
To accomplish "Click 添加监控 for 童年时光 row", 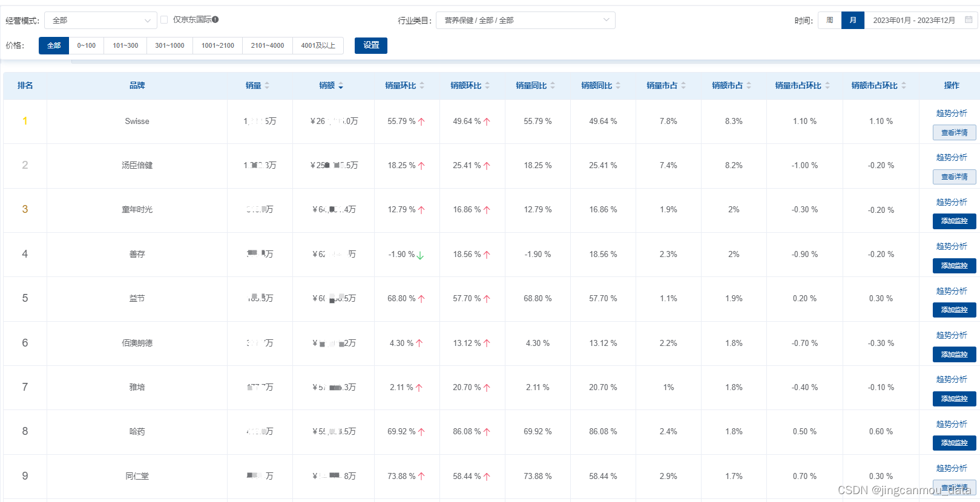I will [x=955, y=221].
